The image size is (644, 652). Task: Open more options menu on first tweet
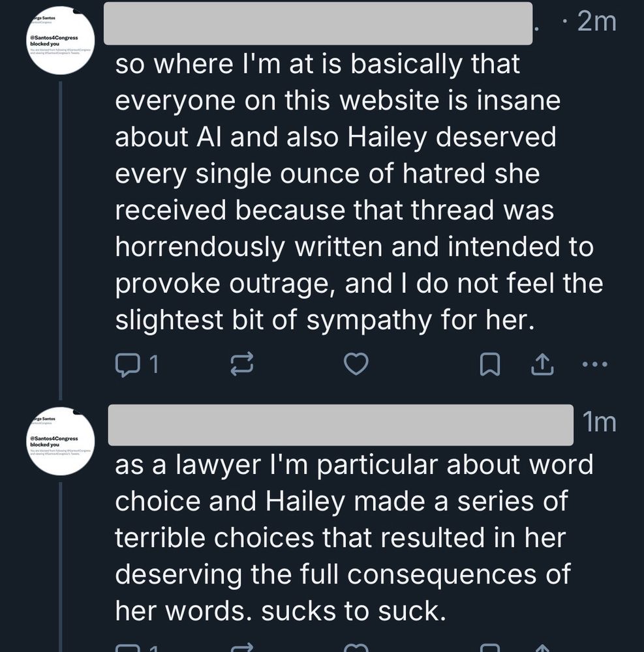[594, 364]
